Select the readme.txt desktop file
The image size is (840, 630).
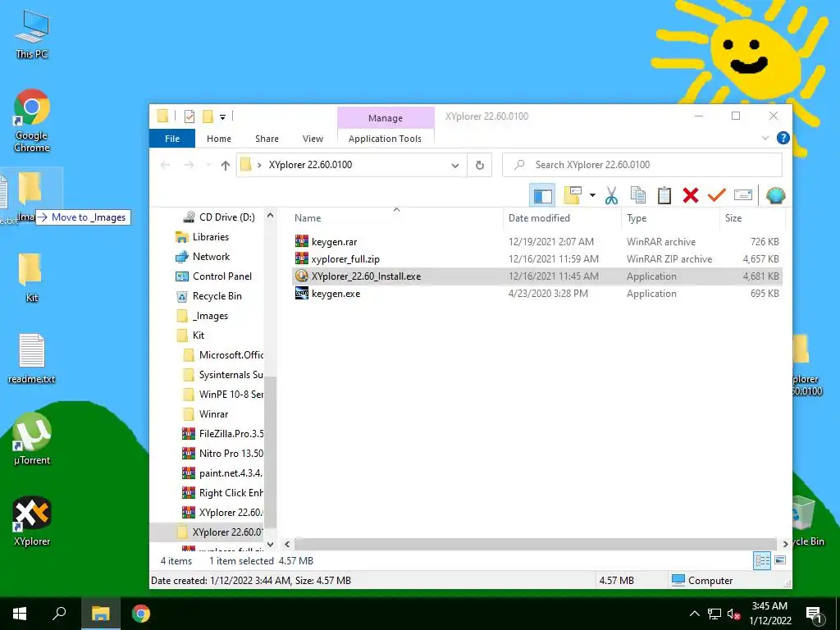pos(32,358)
